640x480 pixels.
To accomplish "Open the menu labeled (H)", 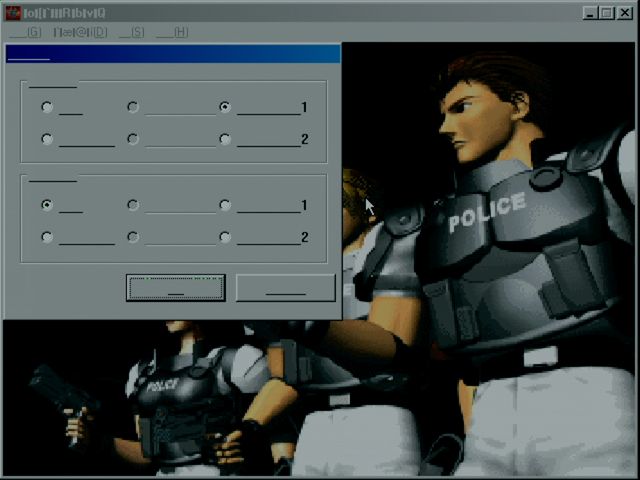I will point(172,32).
